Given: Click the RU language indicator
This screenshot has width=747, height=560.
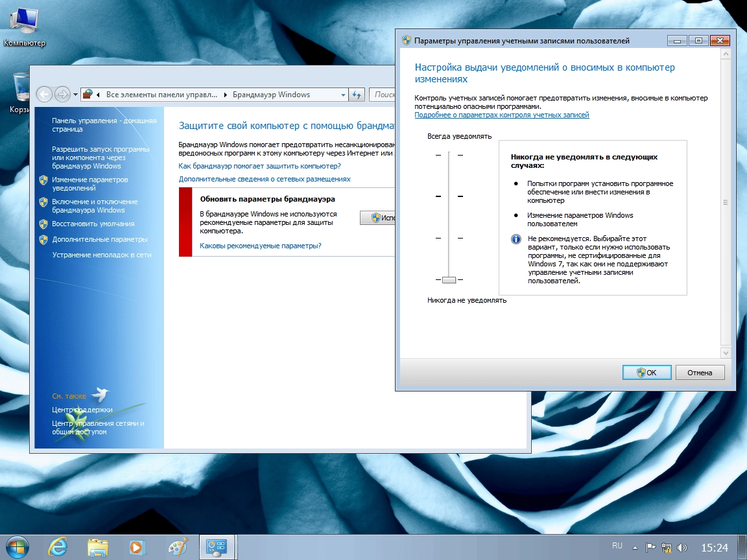Looking at the screenshot, I should tap(617, 546).
